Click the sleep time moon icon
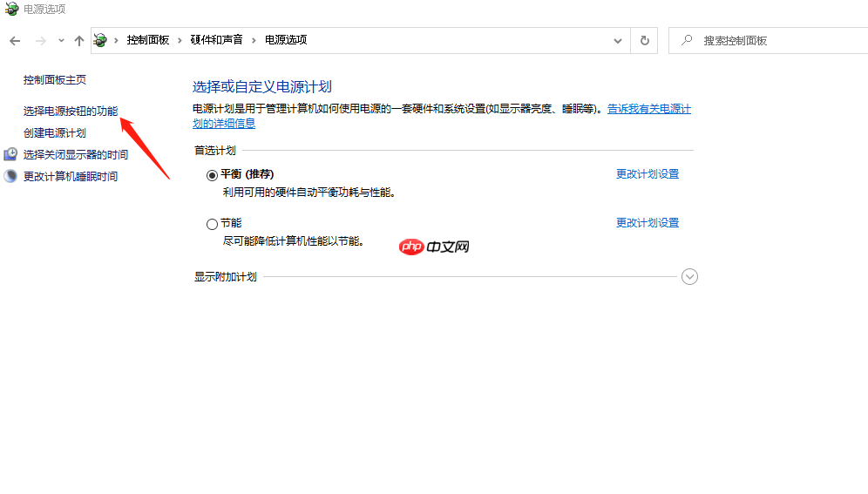Screen dimensions: 868x494 tap(10, 176)
